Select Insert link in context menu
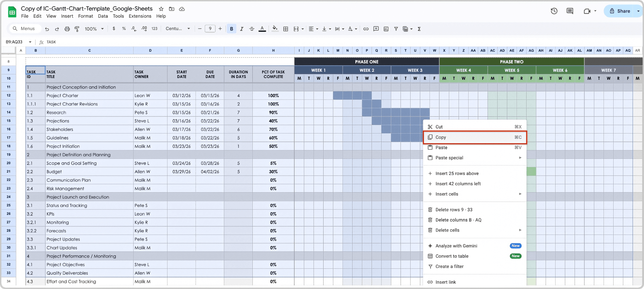 point(475,282)
